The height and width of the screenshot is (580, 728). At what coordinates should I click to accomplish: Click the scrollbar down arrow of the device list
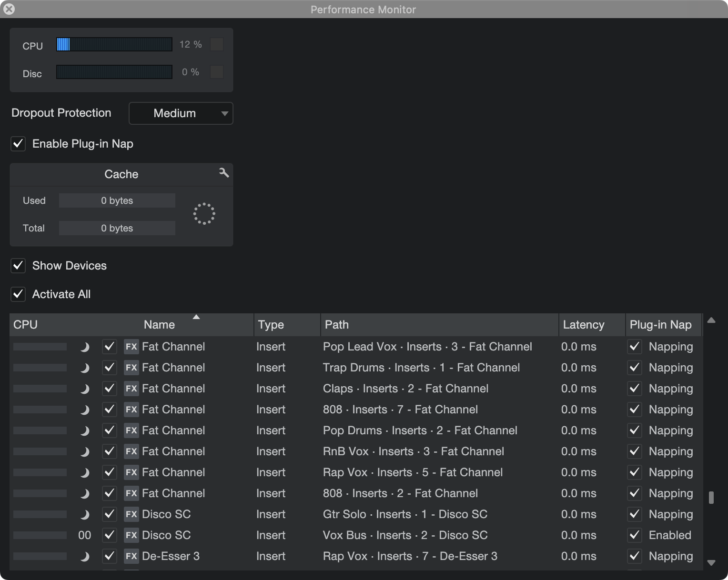pyautogui.click(x=711, y=562)
